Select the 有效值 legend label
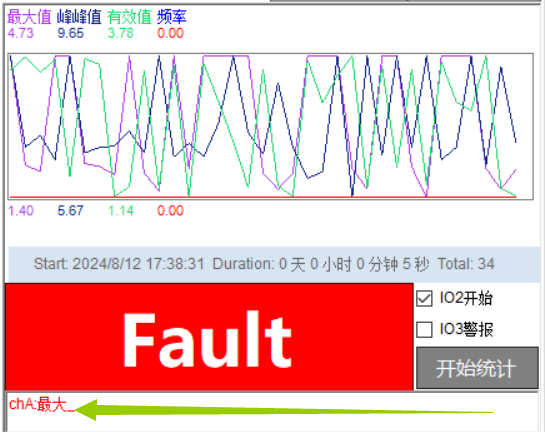Viewport: 545px width, 432px height. pos(129,17)
